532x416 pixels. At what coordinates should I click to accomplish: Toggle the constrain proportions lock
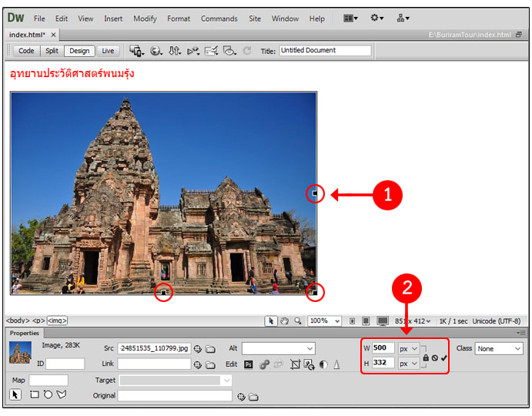pyautogui.click(x=426, y=357)
